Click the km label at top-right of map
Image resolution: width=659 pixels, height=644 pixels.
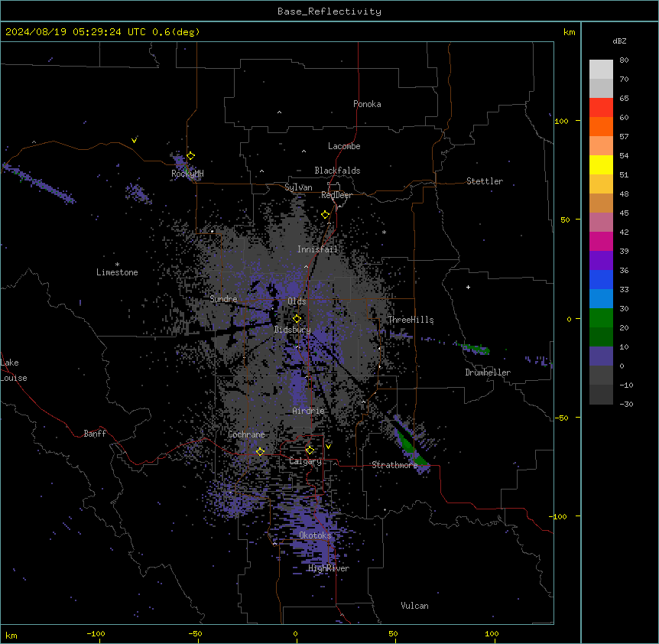click(569, 32)
